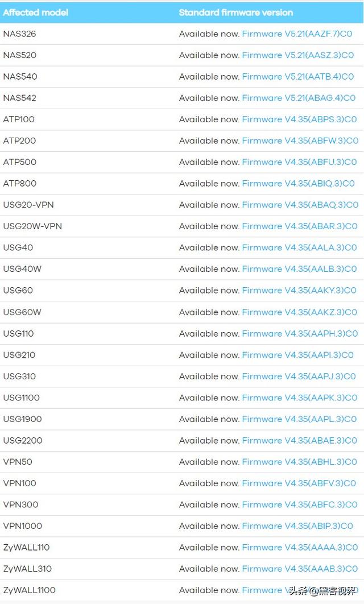This screenshot has width=364, height=604.
Task: Open NAS326 firmware V5.21(AAZF.7)C0 link
Action: tap(297, 34)
